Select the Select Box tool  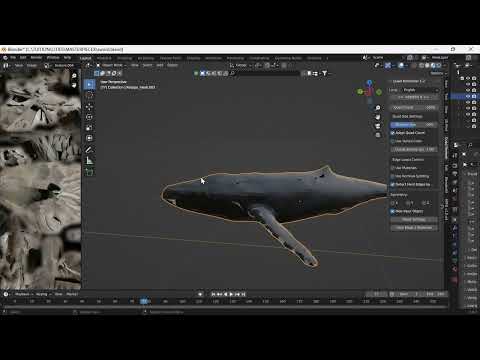pyautogui.click(x=89, y=85)
